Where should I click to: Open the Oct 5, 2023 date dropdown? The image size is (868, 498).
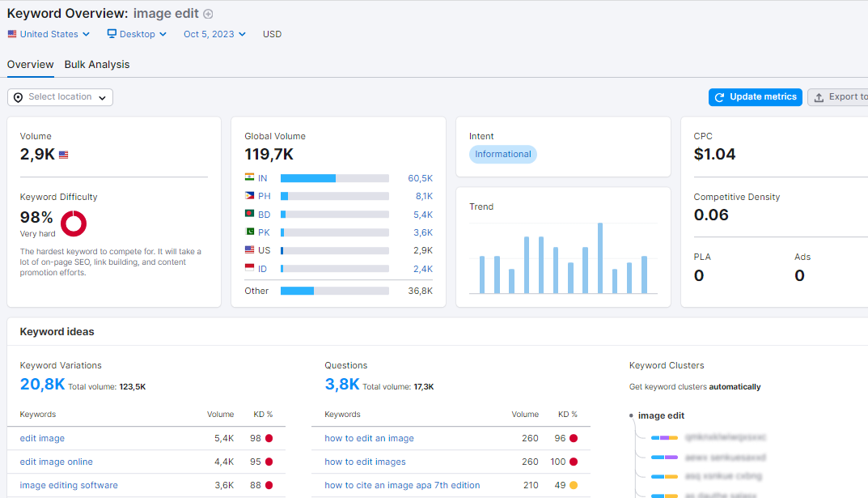click(x=215, y=34)
